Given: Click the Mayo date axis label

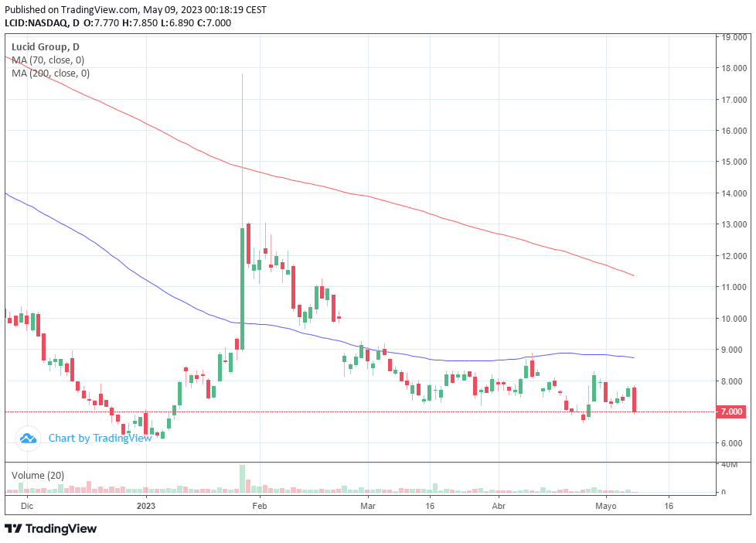Looking at the screenshot, I should [605, 506].
